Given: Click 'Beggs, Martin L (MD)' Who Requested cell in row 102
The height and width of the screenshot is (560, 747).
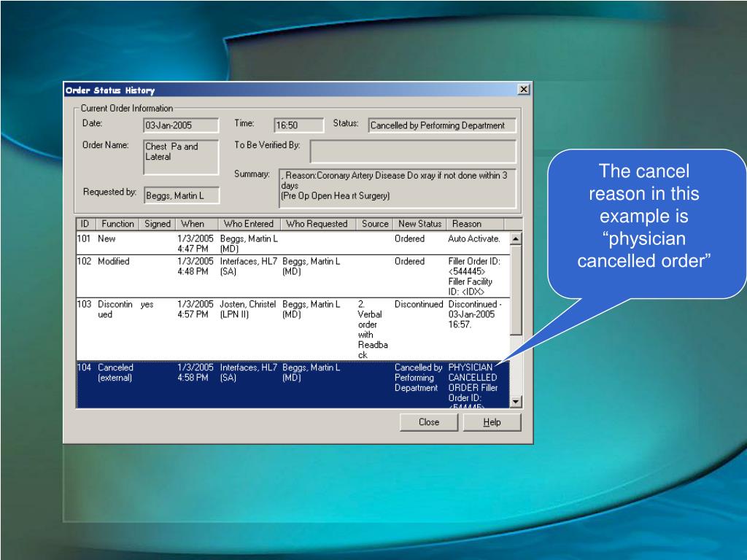Looking at the screenshot, I should 311,266.
